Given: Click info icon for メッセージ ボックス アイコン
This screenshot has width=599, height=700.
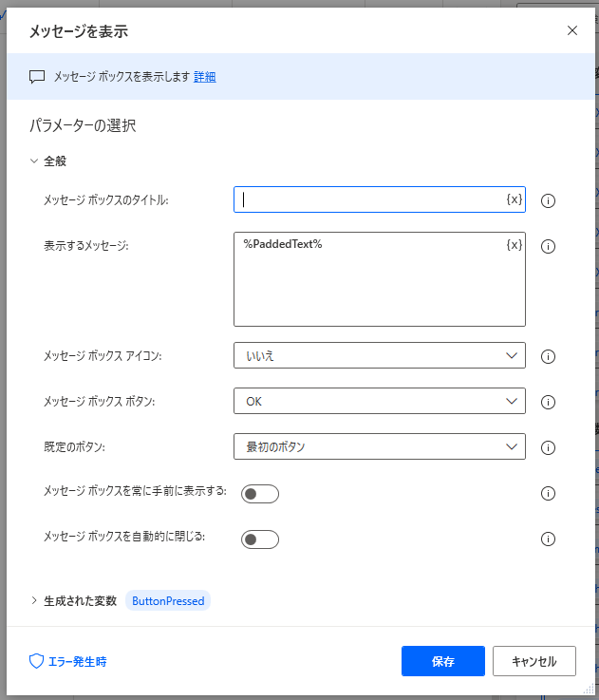Looking at the screenshot, I should coord(548,356).
